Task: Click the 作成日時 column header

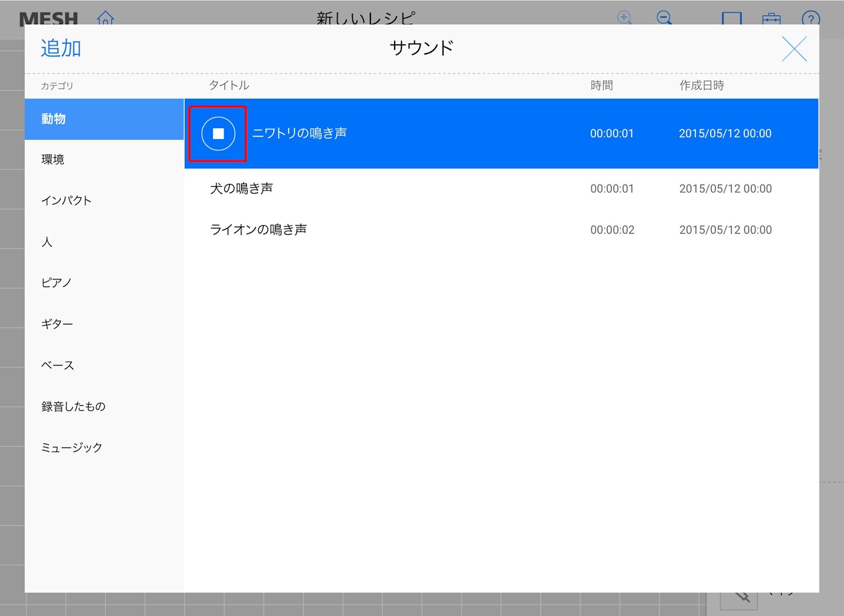Action: tap(702, 85)
